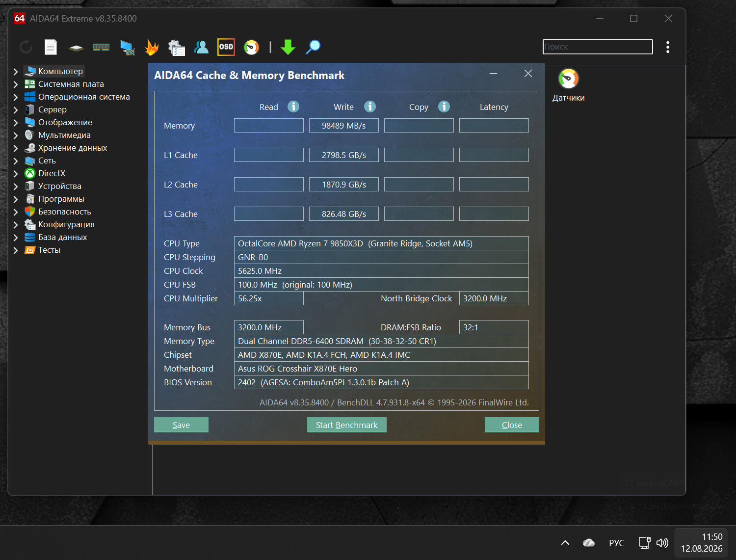Click the CPU Clock value 5625.0 MHz
The height and width of the screenshot is (560, 736).
pyautogui.click(x=381, y=271)
